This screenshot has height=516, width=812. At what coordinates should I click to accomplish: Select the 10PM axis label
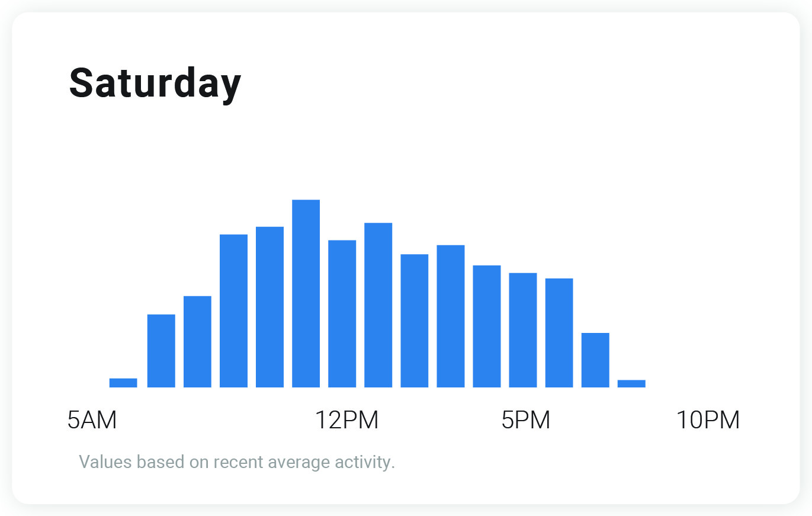708,420
